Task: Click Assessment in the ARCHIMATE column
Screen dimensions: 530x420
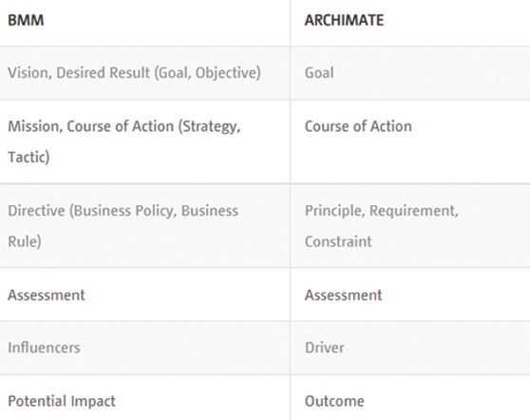Action: pyautogui.click(x=344, y=296)
